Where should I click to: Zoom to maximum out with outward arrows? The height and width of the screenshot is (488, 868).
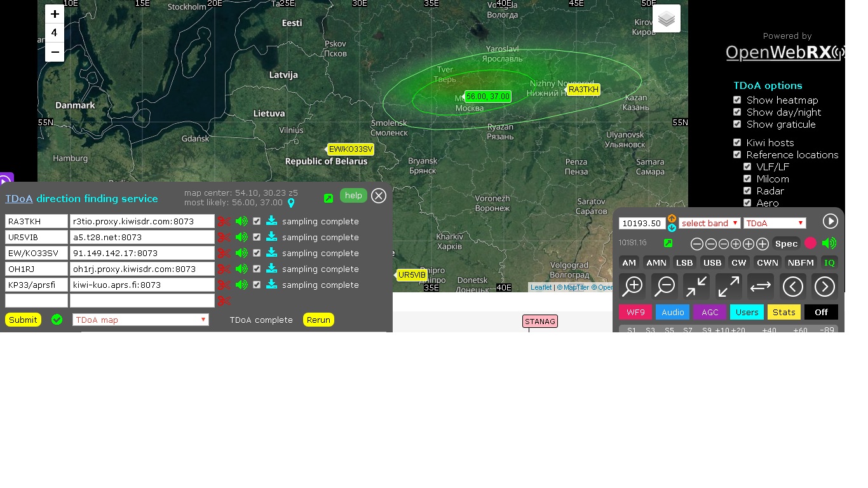729,287
